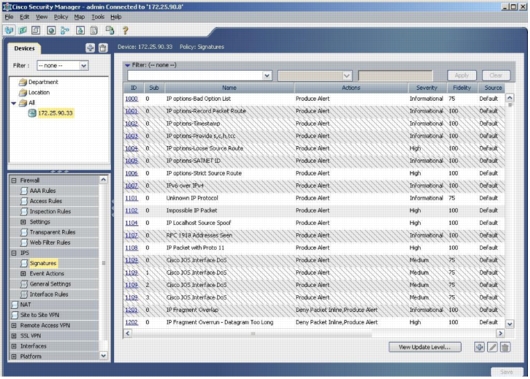Select Signatures under IPS
530x379 pixels.
[x=43, y=263]
